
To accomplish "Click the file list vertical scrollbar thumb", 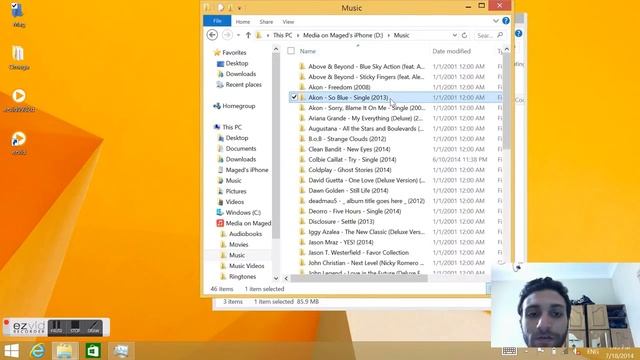I will [507, 102].
